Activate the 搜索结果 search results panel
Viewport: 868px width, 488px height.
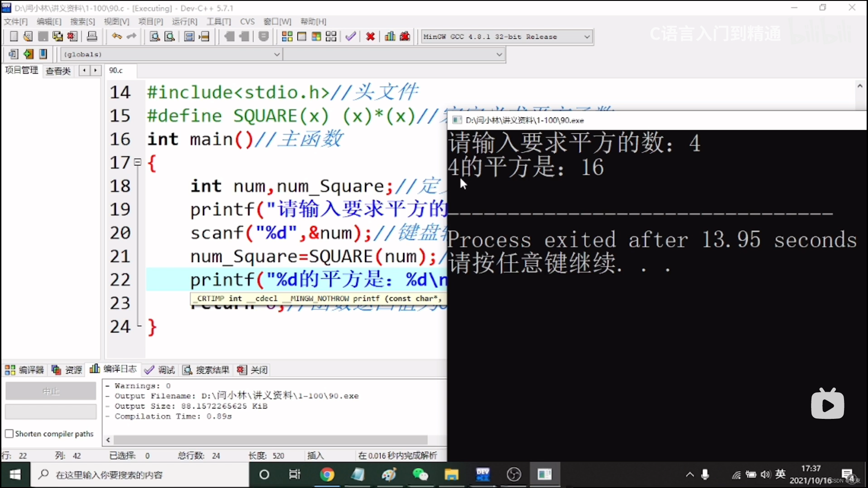(207, 370)
